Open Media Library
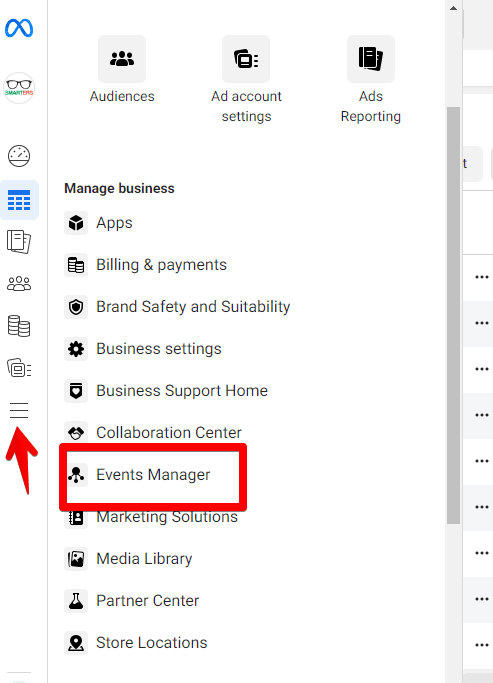The height and width of the screenshot is (683, 493). coord(144,559)
